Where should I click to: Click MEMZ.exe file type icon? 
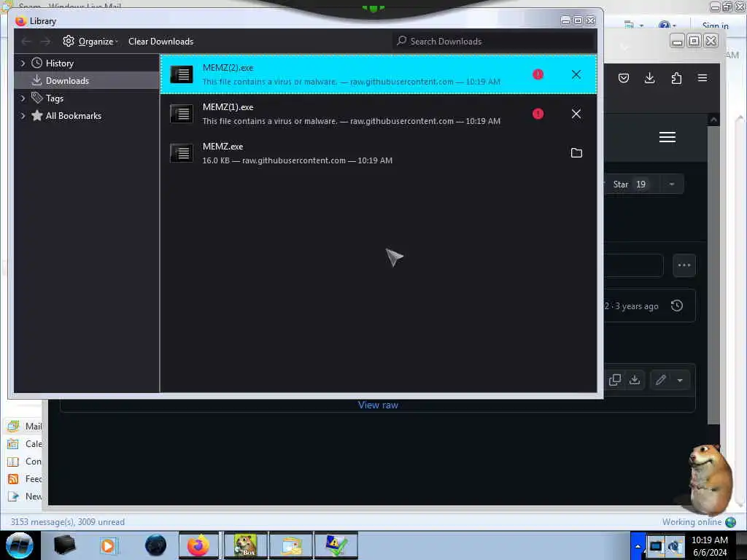point(182,153)
